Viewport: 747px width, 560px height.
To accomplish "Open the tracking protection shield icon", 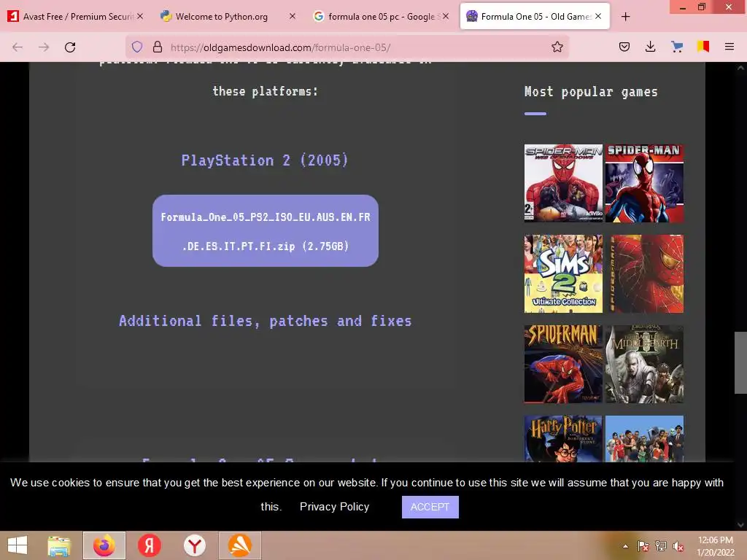I will coord(137,47).
